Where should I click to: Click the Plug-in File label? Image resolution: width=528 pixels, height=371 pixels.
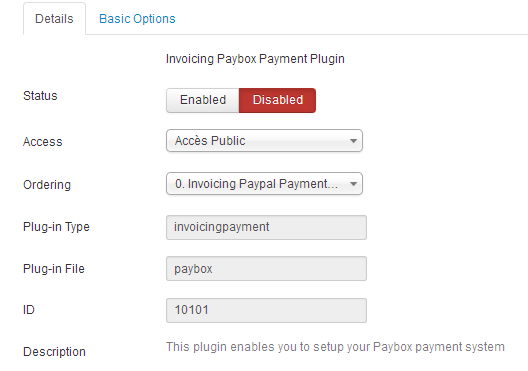click(54, 269)
